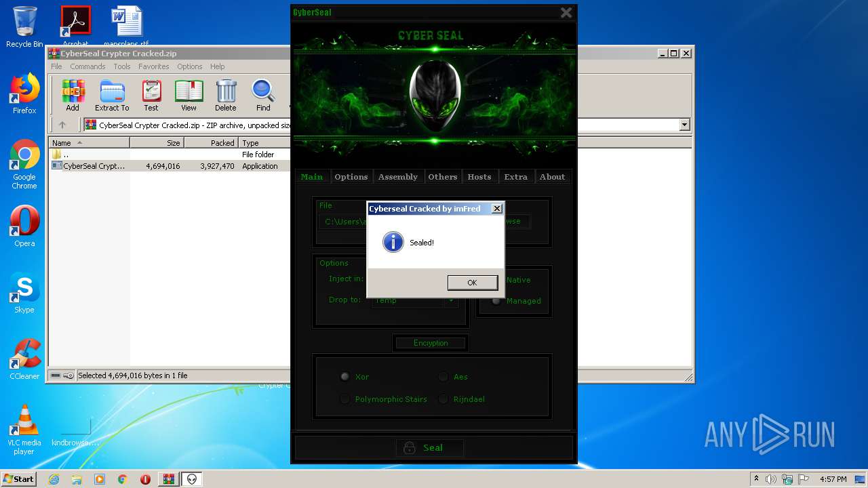868x488 pixels.
Task: Select the Aes encryption radio button
Action: [443, 377]
